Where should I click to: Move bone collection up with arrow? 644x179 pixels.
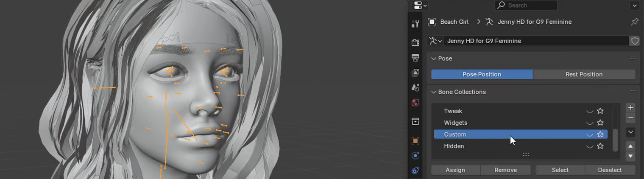631,146
